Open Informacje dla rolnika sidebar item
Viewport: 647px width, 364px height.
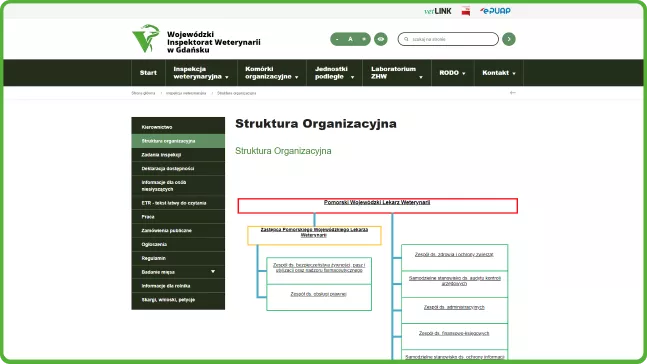point(178,286)
